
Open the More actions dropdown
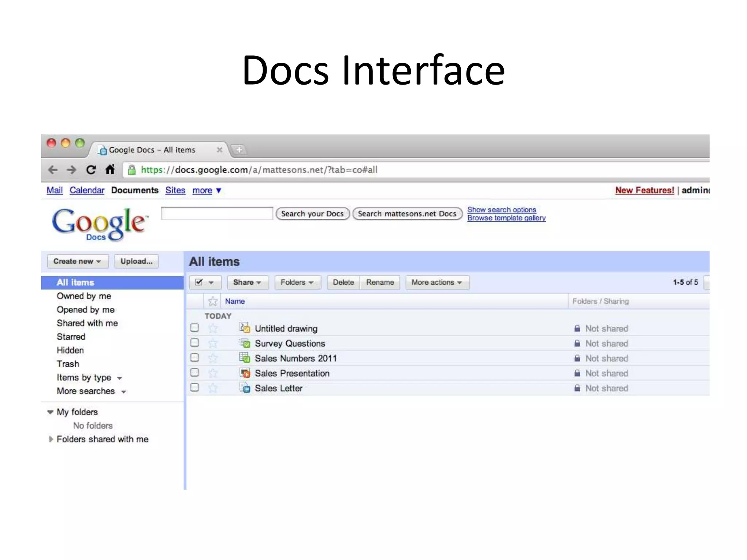click(437, 282)
